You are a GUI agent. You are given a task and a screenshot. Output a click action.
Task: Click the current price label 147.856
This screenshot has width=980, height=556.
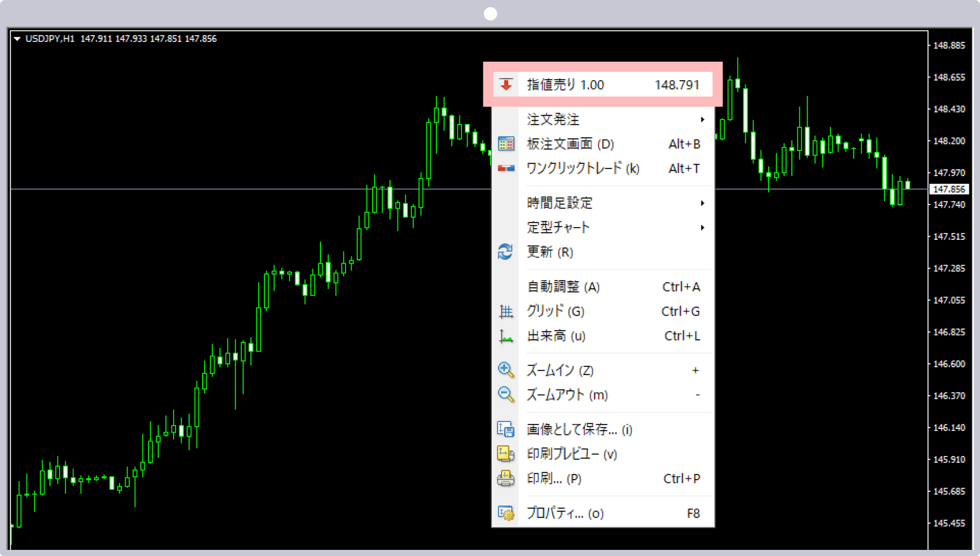(949, 189)
